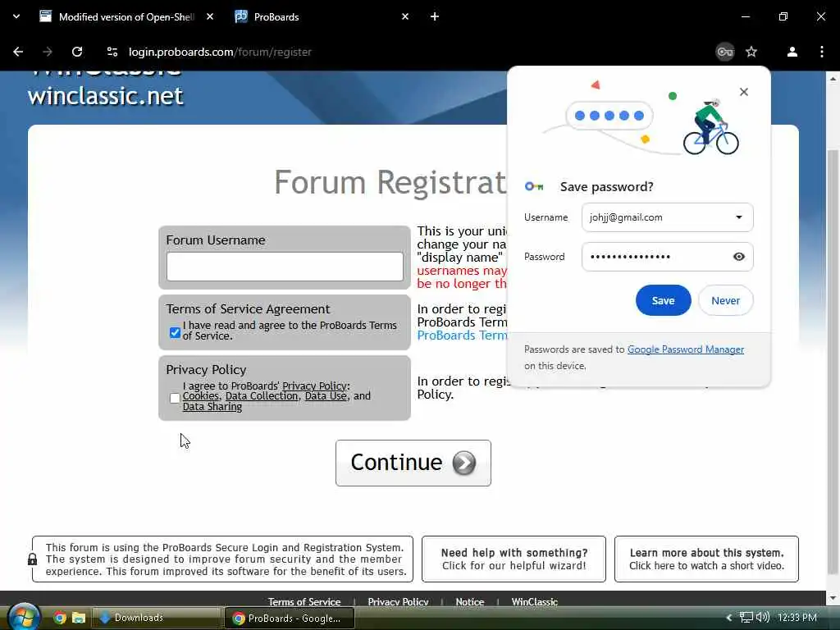This screenshot has width=840, height=630.
Task: Show hidden tray icons arrow
Action: pyautogui.click(x=728, y=618)
